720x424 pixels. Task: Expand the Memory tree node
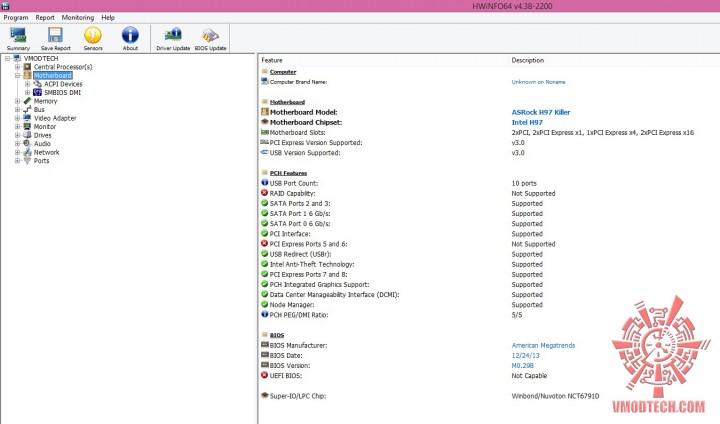(x=17, y=101)
